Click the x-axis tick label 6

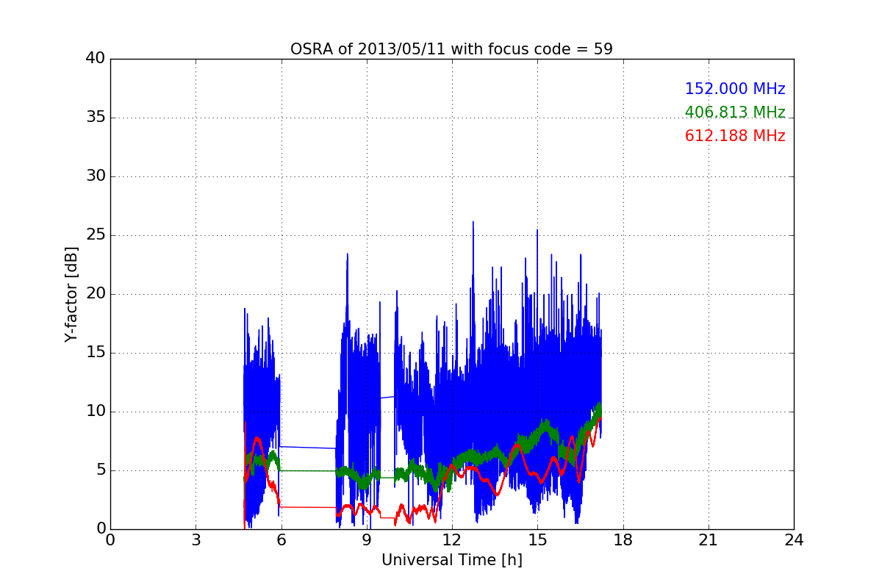[x=282, y=540]
